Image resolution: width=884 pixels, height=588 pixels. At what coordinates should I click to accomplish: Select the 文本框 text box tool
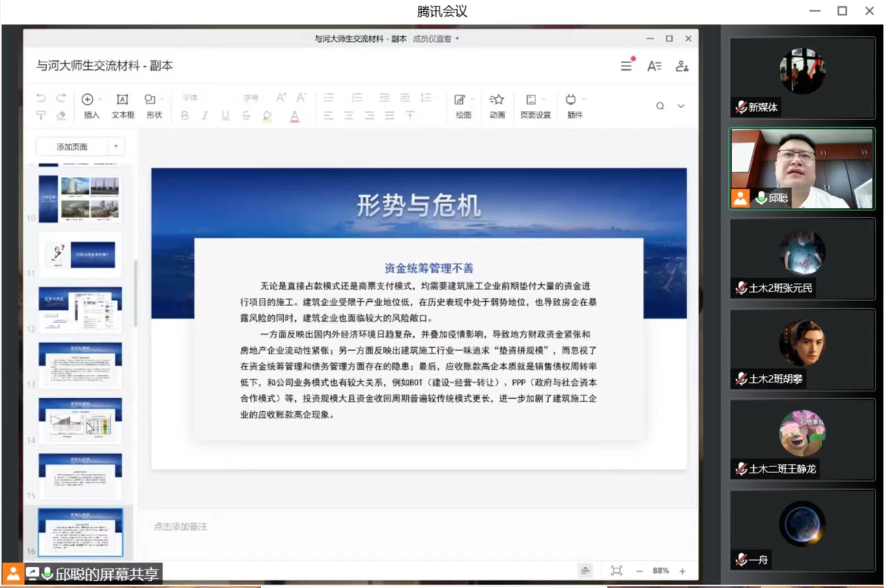pyautogui.click(x=122, y=100)
